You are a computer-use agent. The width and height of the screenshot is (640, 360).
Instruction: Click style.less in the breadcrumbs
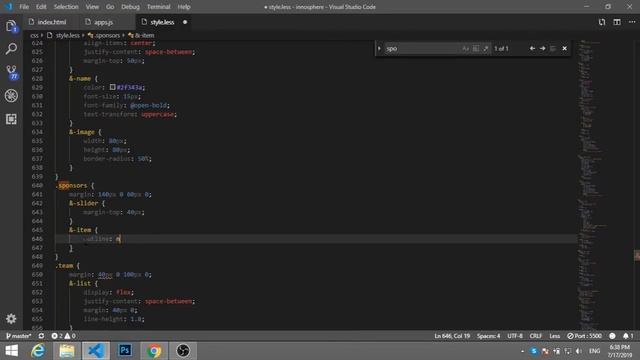click(68, 36)
